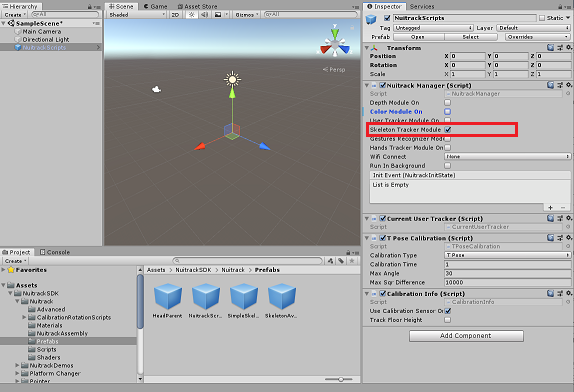Click the prefab Select button
Viewport: 574px width, 392px height.
coord(471,37)
